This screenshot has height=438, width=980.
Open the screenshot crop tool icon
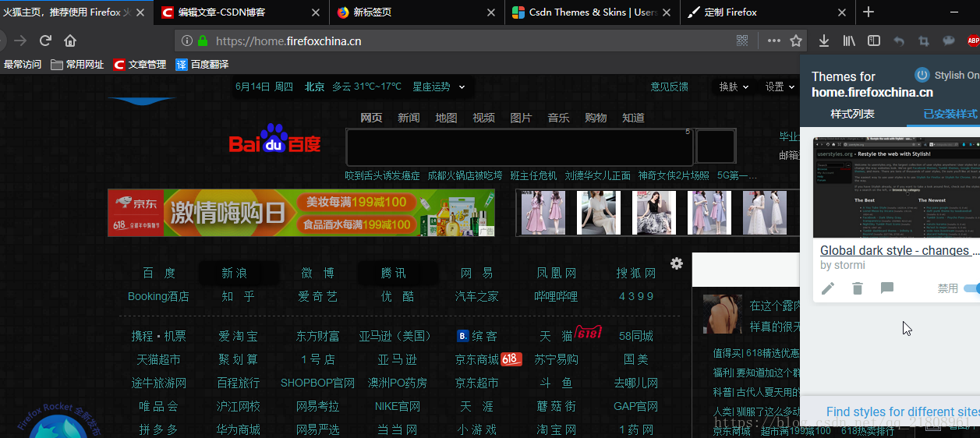tap(924, 41)
